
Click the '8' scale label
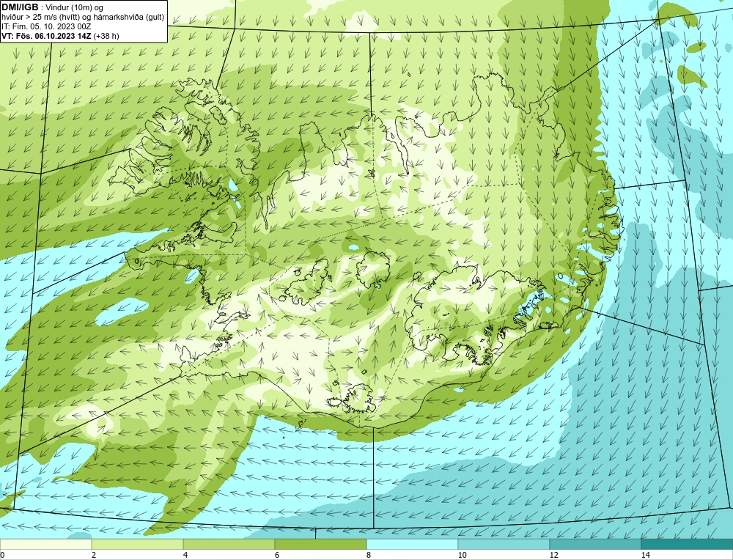[x=369, y=555]
